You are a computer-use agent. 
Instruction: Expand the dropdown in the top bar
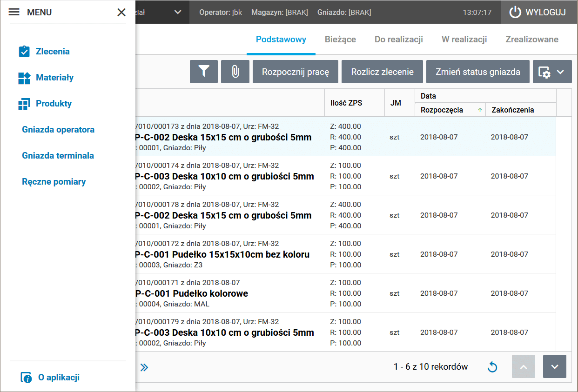[x=178, y=12]
